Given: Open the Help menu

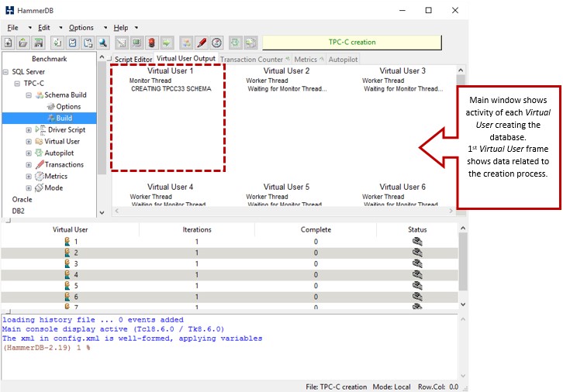Looking at the screenshot, I should coord(121,28).
